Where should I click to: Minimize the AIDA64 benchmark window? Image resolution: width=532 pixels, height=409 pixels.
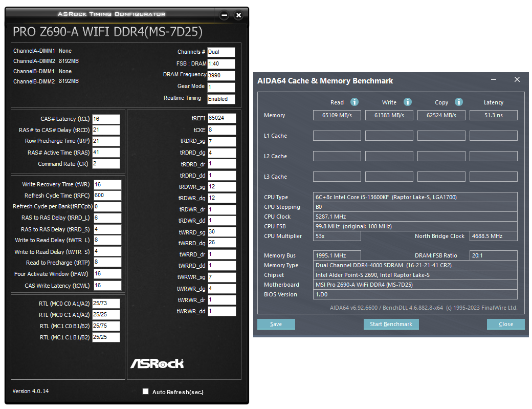pyautogui.click(x=494, y=79)
